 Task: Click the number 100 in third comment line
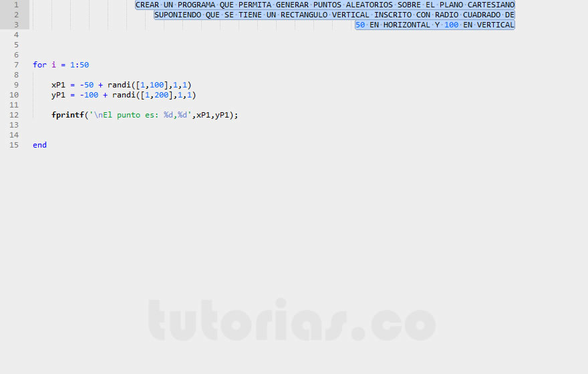[x=451, y=25]
